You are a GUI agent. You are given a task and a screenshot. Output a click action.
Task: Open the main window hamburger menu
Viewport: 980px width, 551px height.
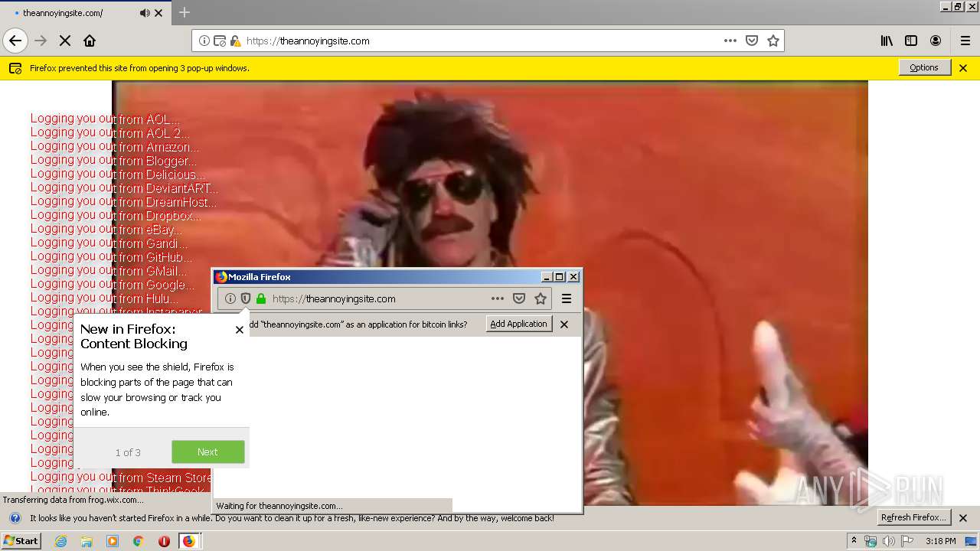[x=965, y=41]
